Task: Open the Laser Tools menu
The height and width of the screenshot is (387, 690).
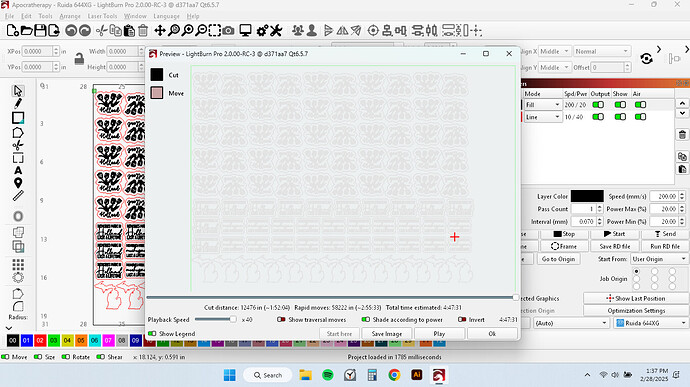Action: 102,16
